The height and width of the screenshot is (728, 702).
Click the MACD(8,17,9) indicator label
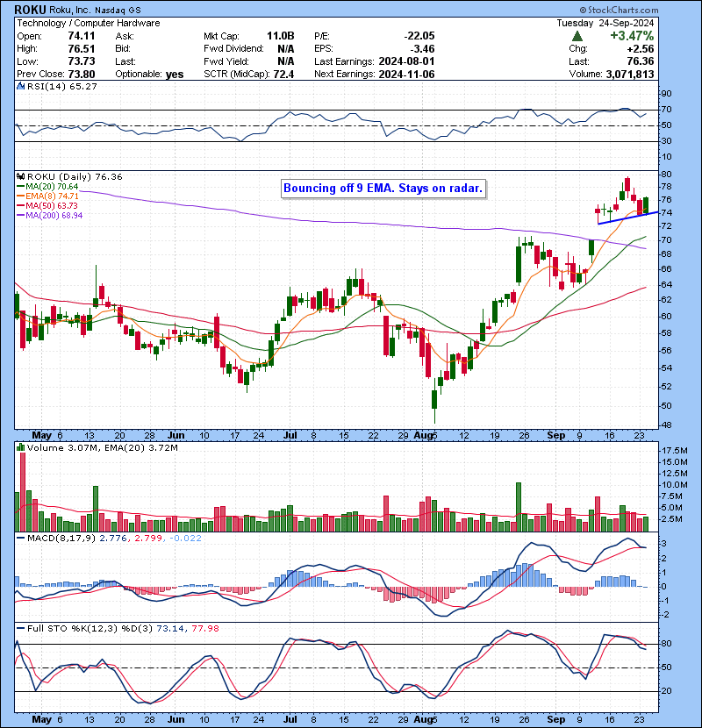pyautogui.click(x=61, y=539)
